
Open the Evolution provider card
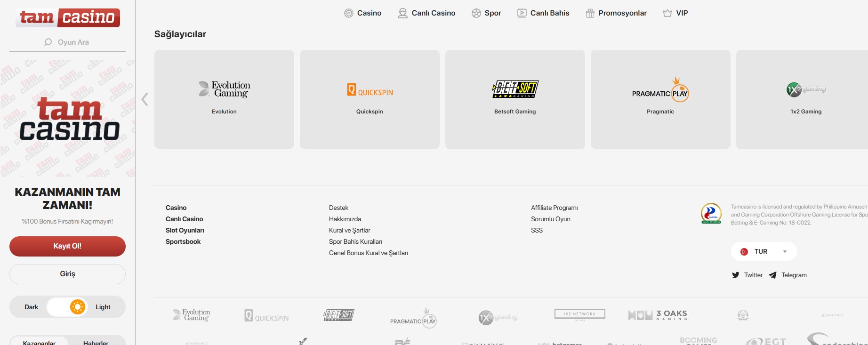point(224,99)
